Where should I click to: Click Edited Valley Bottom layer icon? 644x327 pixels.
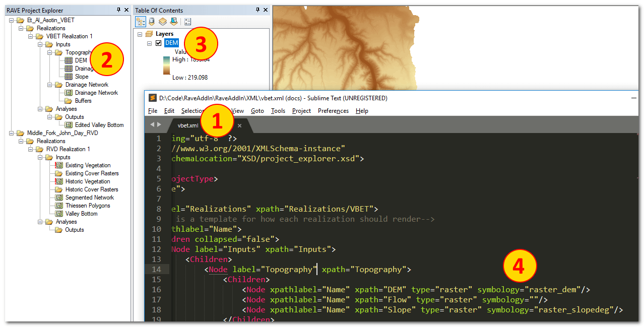(69, 125)
